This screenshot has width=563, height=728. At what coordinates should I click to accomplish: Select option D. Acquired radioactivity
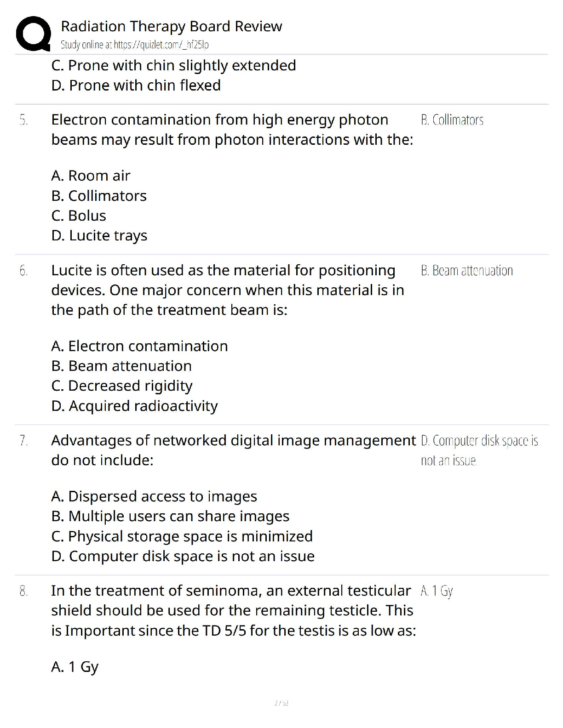[134, 406]
